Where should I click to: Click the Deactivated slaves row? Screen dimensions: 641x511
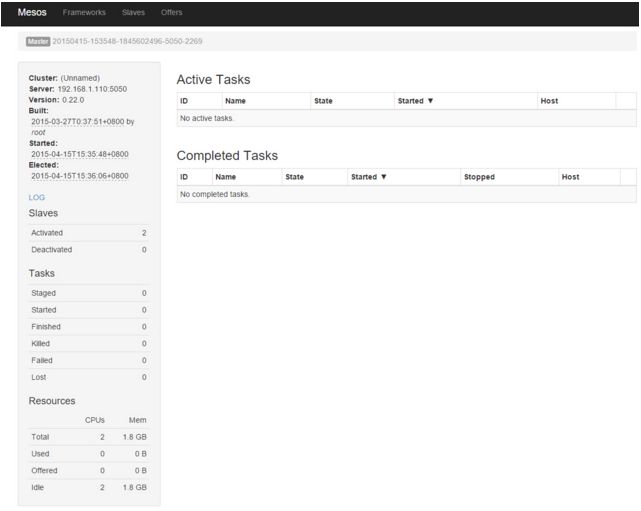coord(89,250)
